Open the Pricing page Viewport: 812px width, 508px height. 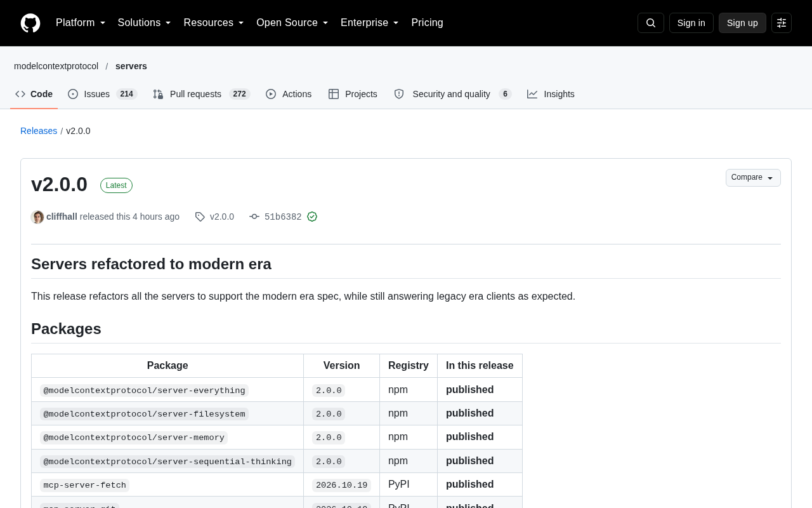tap(428, 23)
